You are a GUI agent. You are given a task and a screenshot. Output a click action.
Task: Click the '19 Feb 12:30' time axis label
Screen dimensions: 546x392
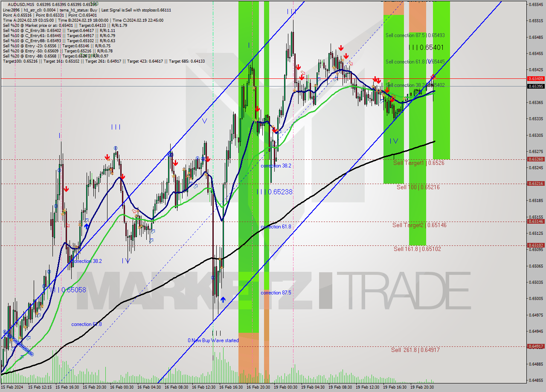(x=367, y=387)
